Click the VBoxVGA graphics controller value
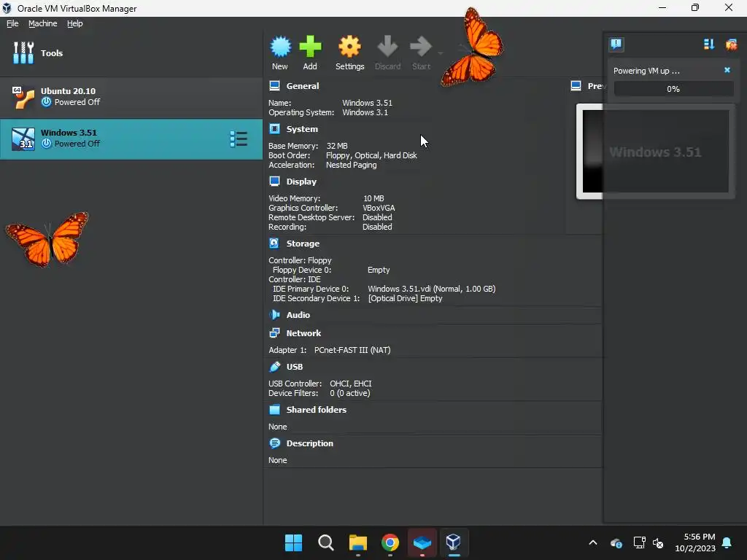 pyautogui.click(x=379, y=208)
